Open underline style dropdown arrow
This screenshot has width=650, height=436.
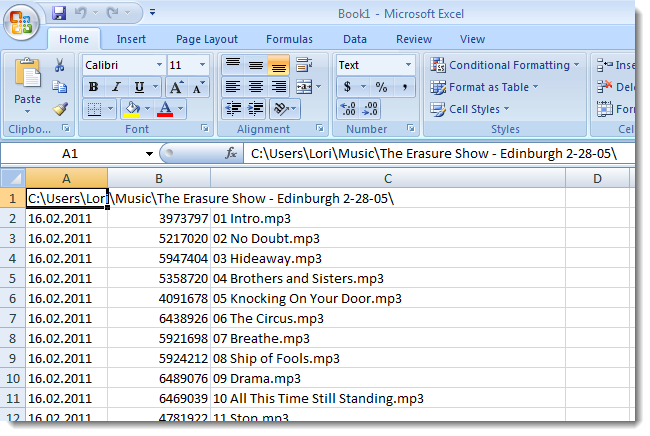[155, 87]
